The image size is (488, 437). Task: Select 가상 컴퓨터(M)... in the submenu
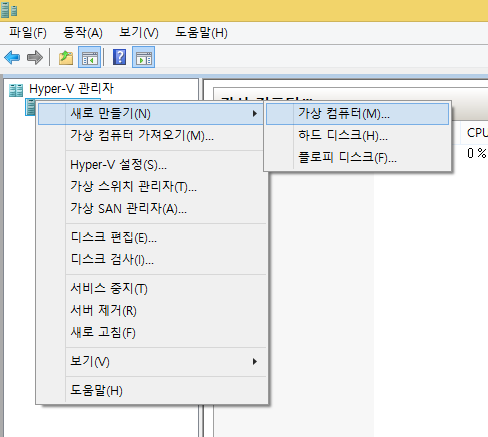[357, 114]
